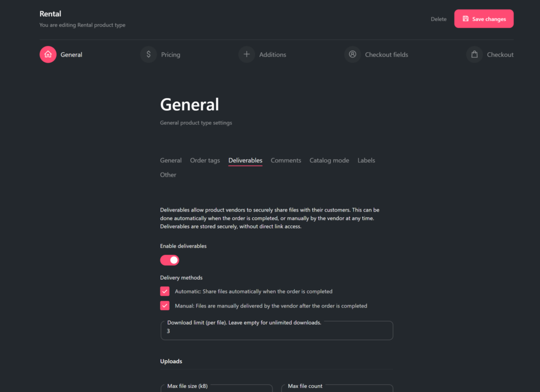Open the Catalog mode tab
This screenshot has width=540, height=392.
pyautogui.click(x=329, y=160)
